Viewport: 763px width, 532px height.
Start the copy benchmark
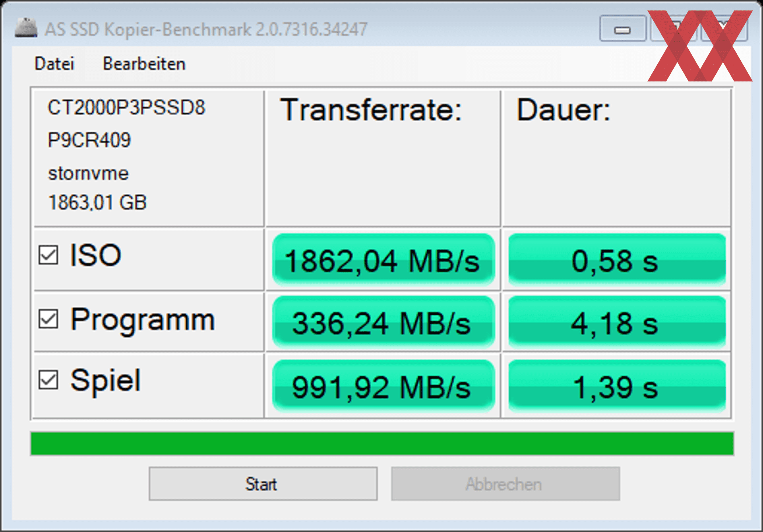click(x=263, y=484)
